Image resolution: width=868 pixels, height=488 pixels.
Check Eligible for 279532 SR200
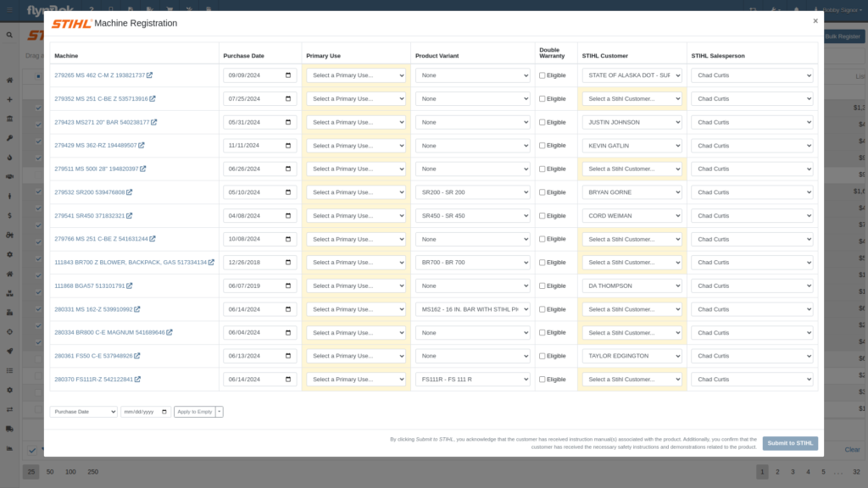(x=542, y=192)
